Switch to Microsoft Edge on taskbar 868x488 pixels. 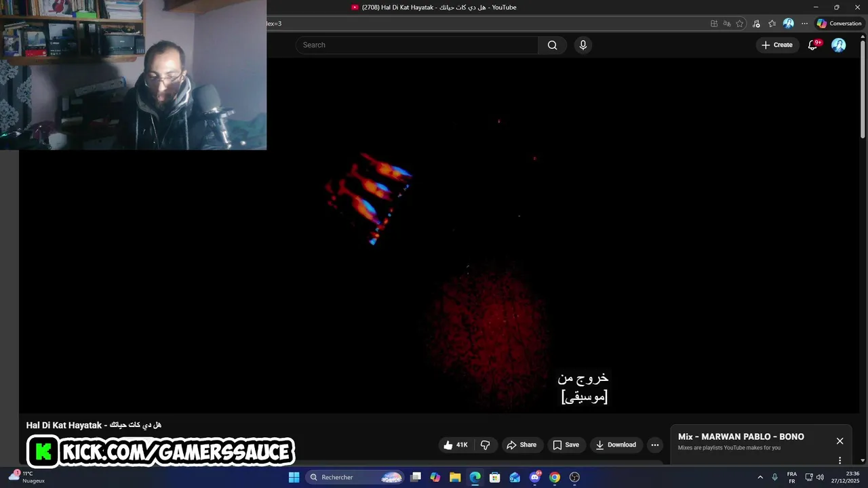coord(475,477)
